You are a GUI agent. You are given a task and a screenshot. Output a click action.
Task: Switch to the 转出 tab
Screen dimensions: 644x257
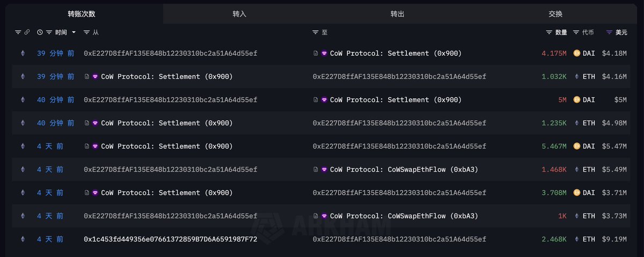click(398, 13)
